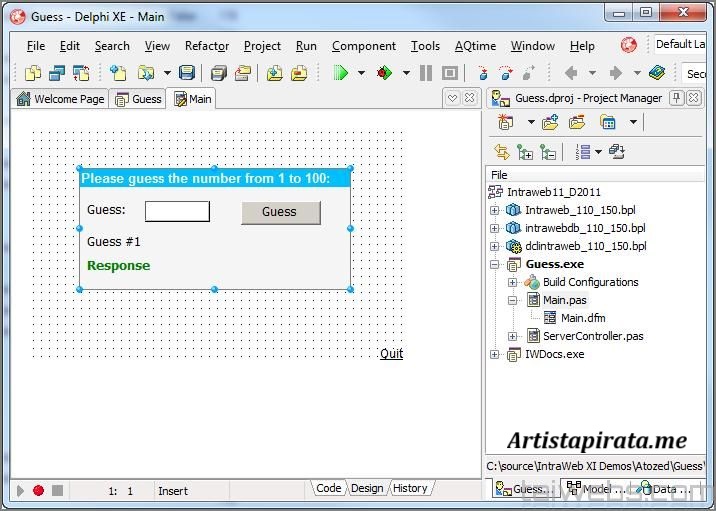
Task: Click Project Manager build groups icon
Action: click(617, 152)
